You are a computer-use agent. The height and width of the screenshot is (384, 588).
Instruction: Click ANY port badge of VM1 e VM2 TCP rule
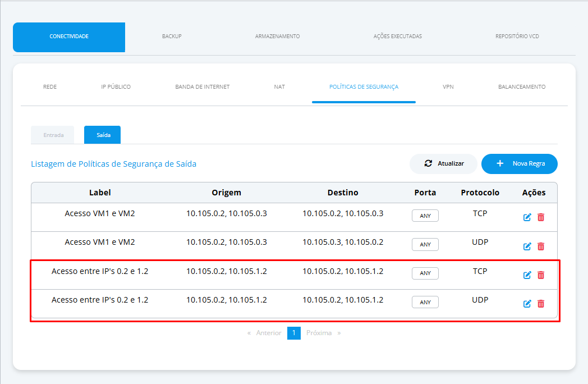coord(425,216)
